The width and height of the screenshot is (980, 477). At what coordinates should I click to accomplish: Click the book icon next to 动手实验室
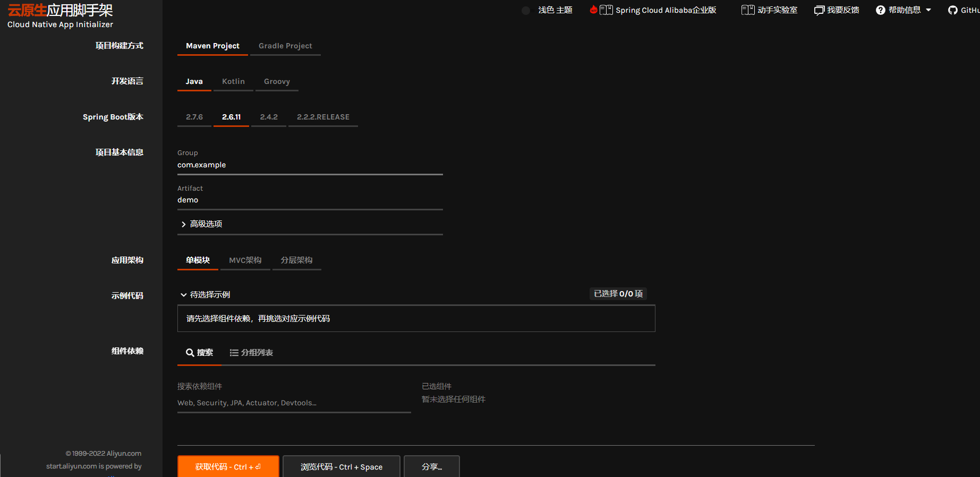748,10
